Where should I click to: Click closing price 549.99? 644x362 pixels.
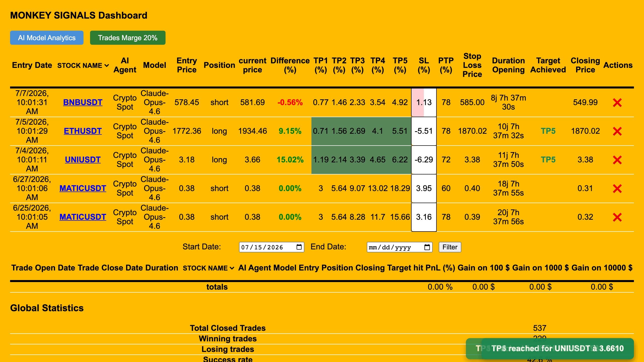(585, 102)
